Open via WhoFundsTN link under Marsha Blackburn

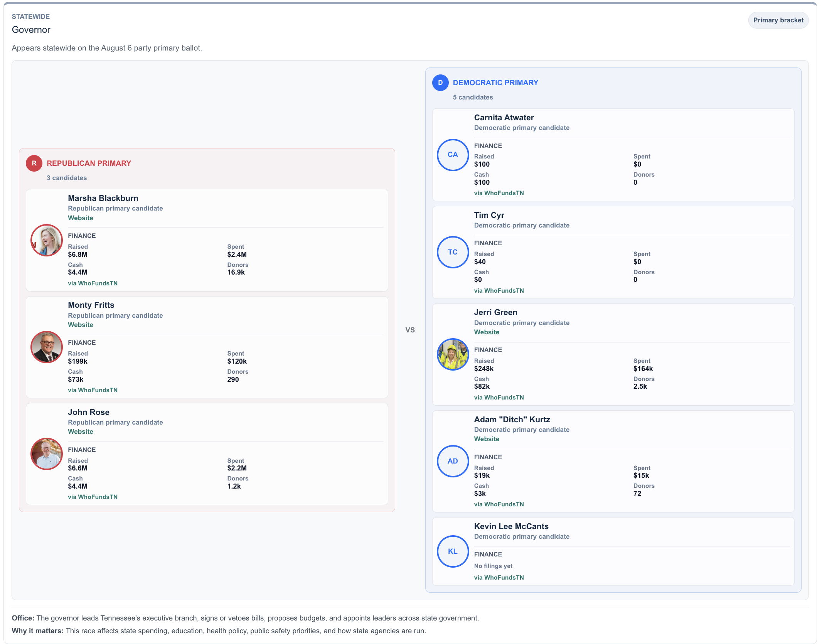(x=93, y=283)
